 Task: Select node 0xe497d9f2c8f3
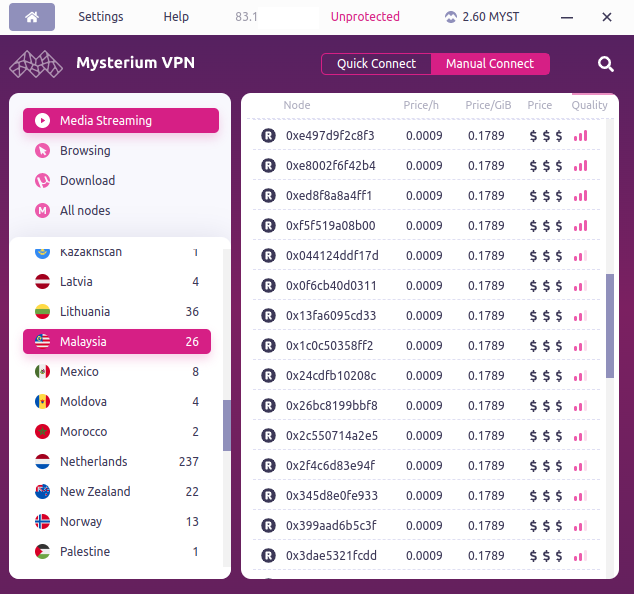pyautogui.click(x=330, y=136)
